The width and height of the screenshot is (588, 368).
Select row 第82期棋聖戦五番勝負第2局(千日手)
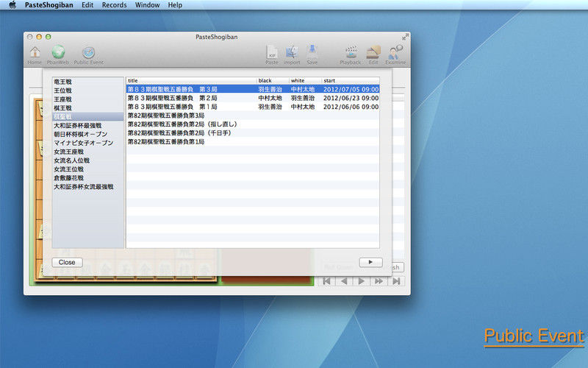point(253,133)
